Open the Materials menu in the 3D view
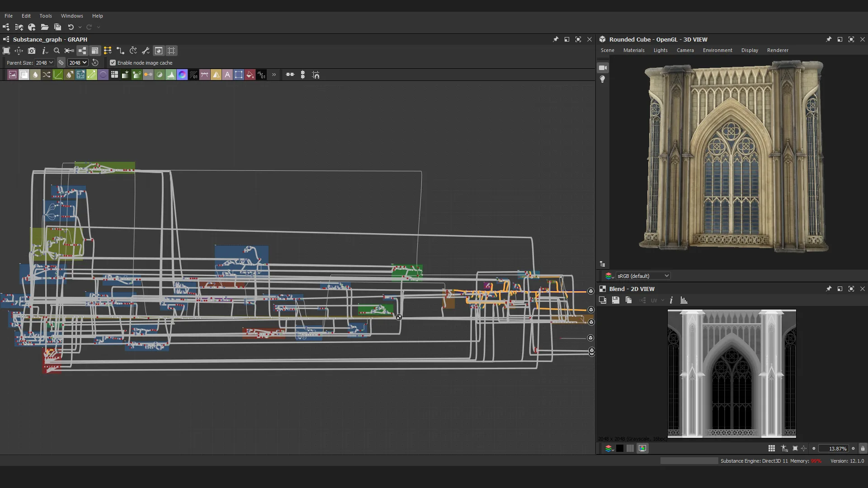Screen dimensions: 868x488 633,50
